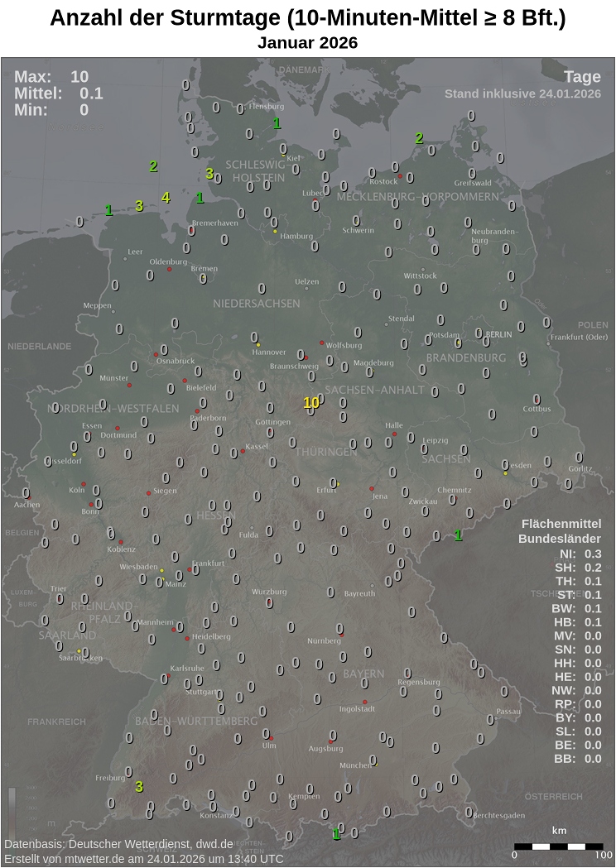Click the km scale bar

(559, 846)
